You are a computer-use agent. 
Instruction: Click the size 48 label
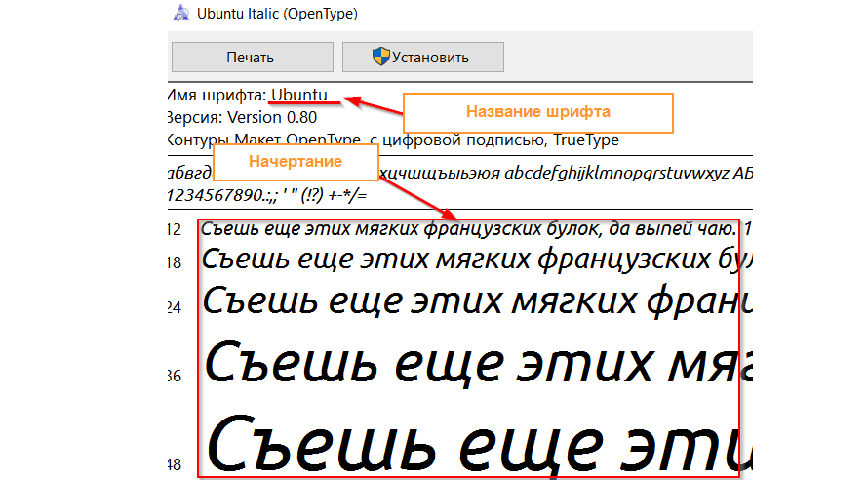[175, 461]
